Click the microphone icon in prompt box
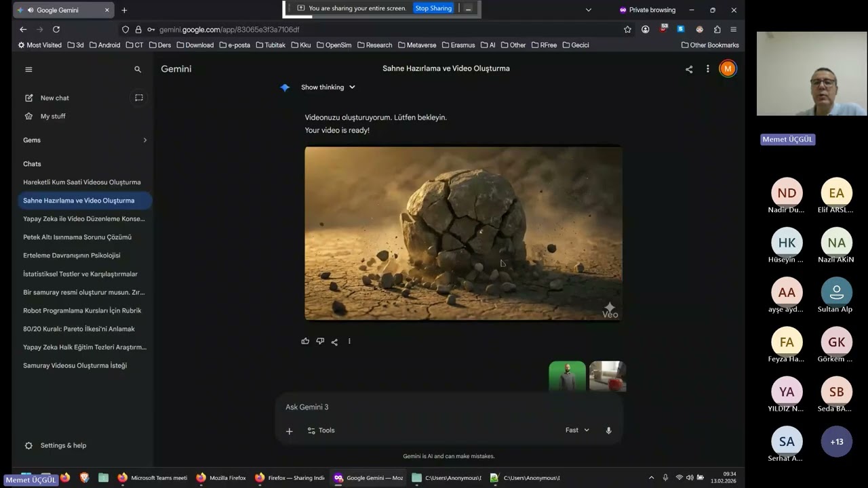 tap(608, 430)
